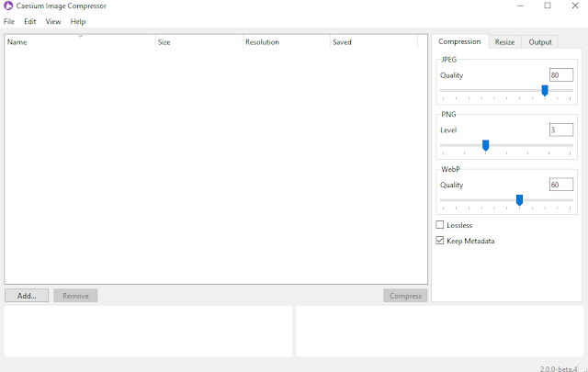This screenshot has width=588, height=372.
Task: Sort file list by Size column
Action: (198, 42)
